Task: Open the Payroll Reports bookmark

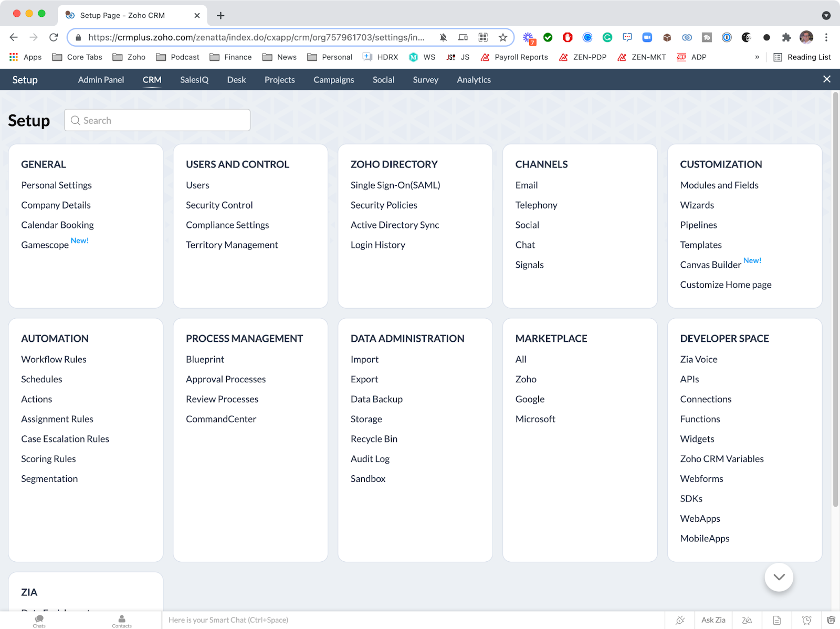Action: [x=514, y=57]
